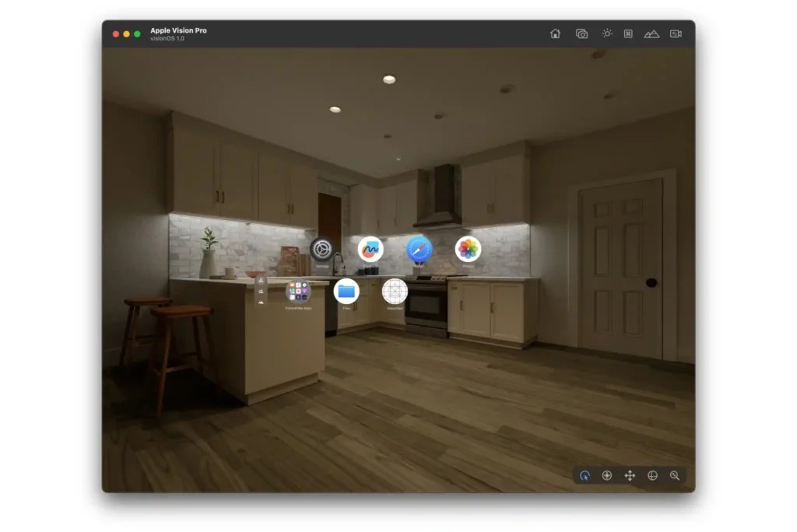Open the Settings app icon

pyautogui.click(x=321, y=249)
